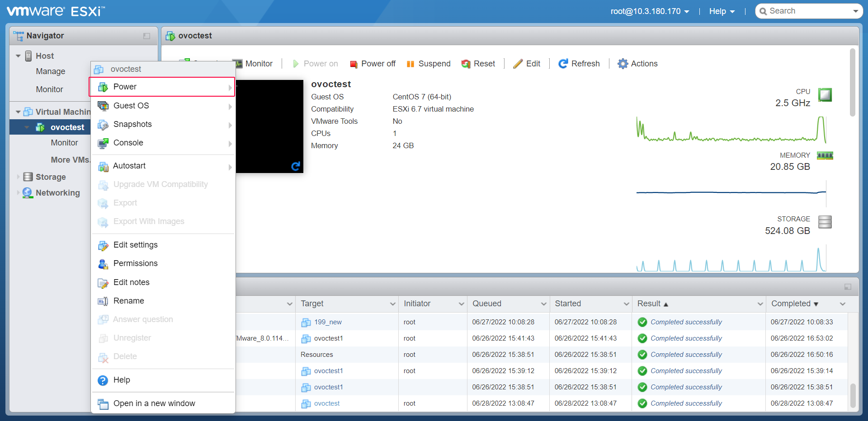Screen dimensions: 868x421
Task: Expand the Storage tree node
Action: tap(18, 177)
